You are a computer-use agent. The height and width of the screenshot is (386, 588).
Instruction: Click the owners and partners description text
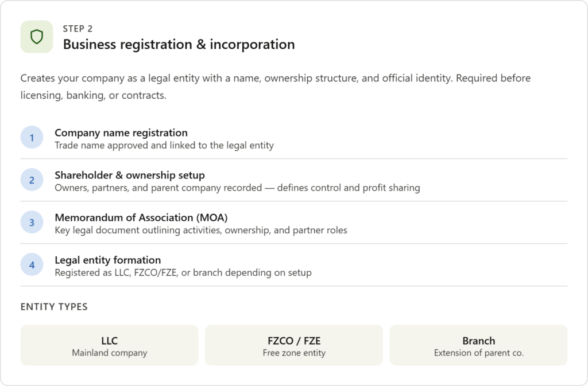237,188
